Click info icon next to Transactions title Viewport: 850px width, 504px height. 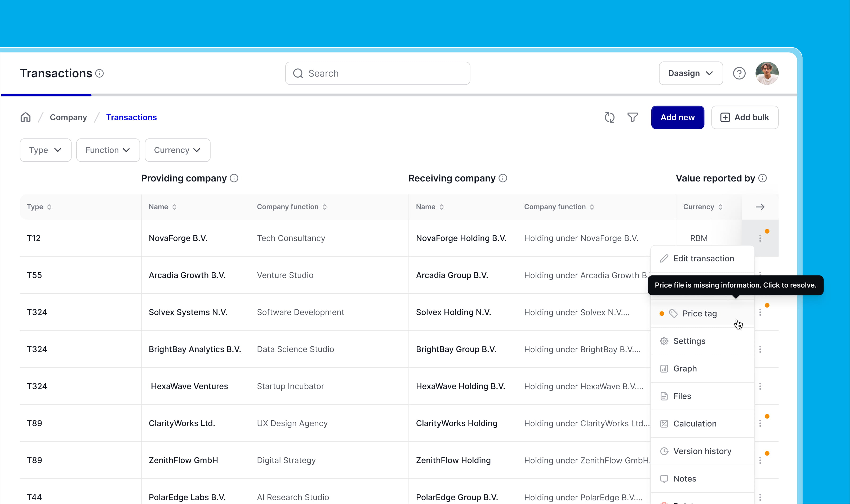pos(100,73)
